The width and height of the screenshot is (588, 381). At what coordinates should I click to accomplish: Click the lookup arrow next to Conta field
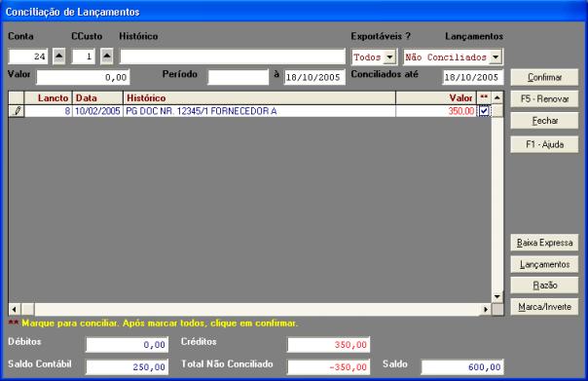point(58,57)
